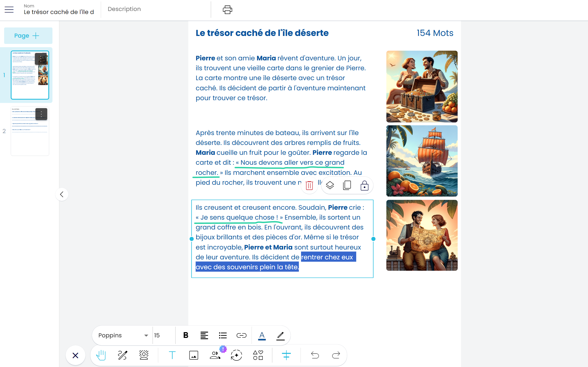Insert an image
This screenshot has height=367, width=588.
coord(194,355)
